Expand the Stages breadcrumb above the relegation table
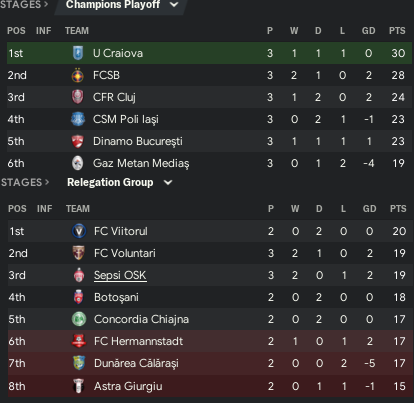The width and height of the screenshot is (414, 403). (25, 182)
